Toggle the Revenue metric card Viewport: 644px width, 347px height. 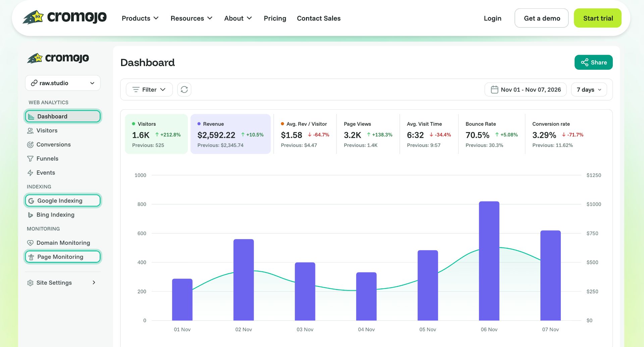pos(230,134)
